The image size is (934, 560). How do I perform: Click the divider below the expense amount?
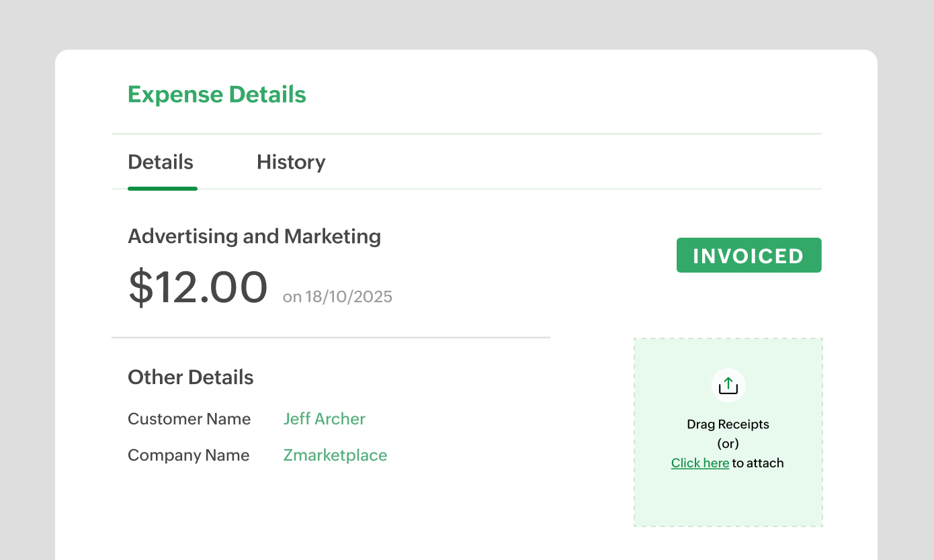click(331, 338)
